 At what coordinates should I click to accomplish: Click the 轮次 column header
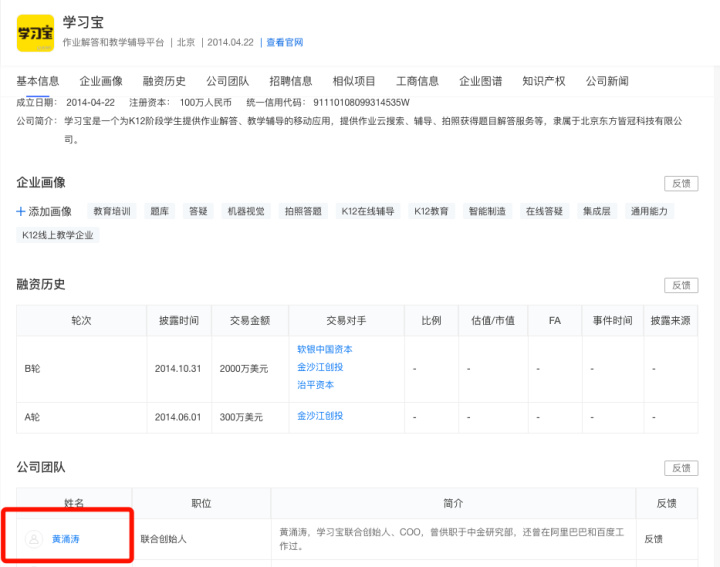[x=81, y=320]
